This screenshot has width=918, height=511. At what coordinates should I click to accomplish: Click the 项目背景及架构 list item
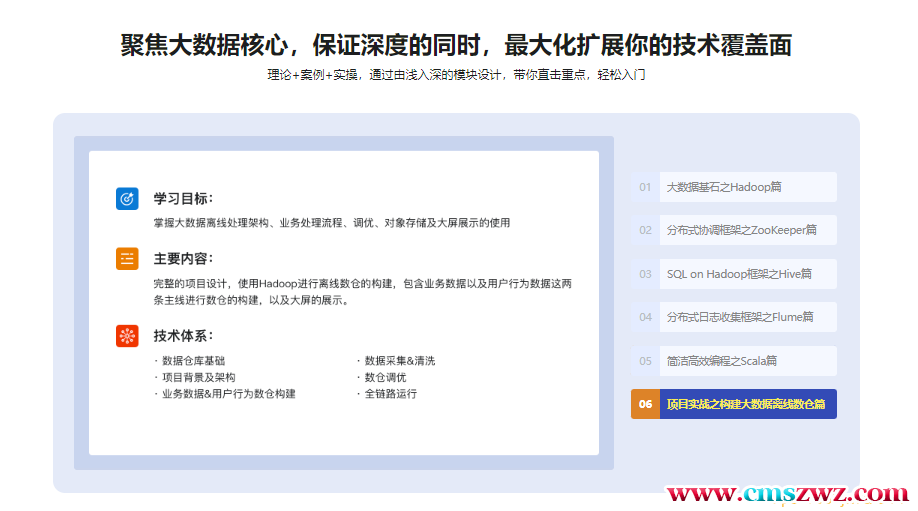[x=198, y=377]
